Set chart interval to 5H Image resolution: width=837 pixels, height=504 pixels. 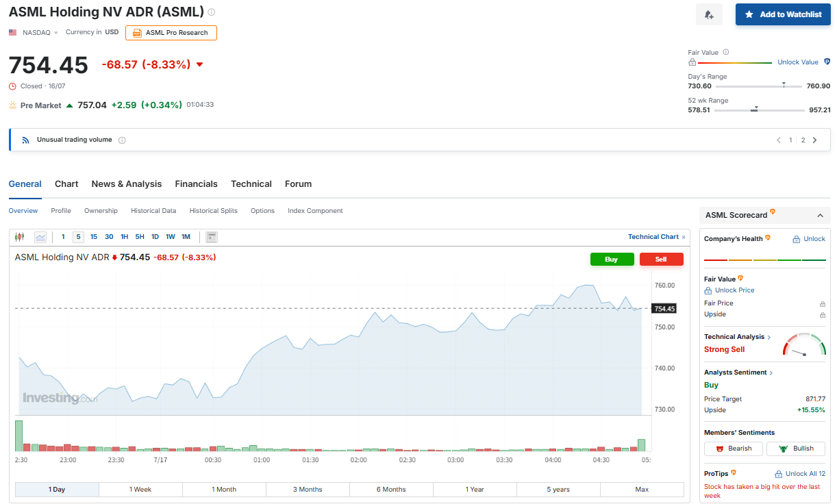coord(140,237)
